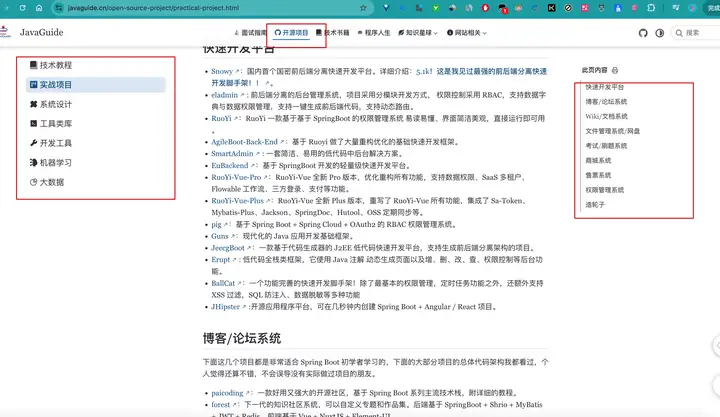Expand the 网站相关 dropdown menu
Screen dimensions: 720x417
tap(467, 33)
